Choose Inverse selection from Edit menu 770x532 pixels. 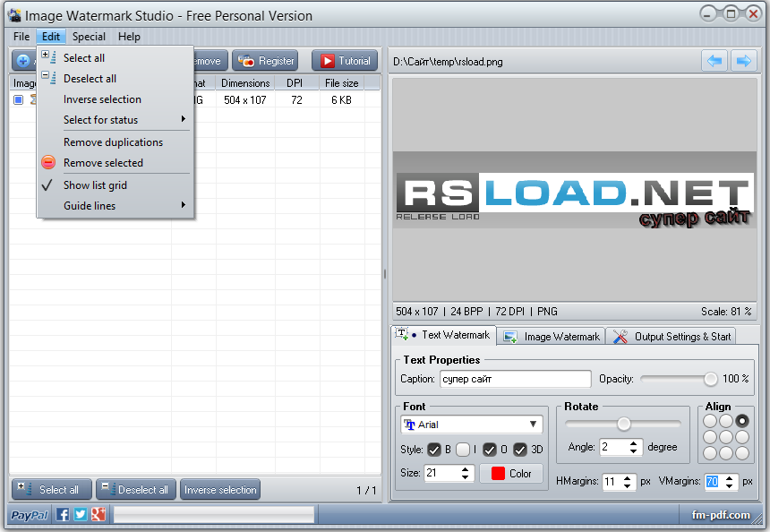(115, 99)
